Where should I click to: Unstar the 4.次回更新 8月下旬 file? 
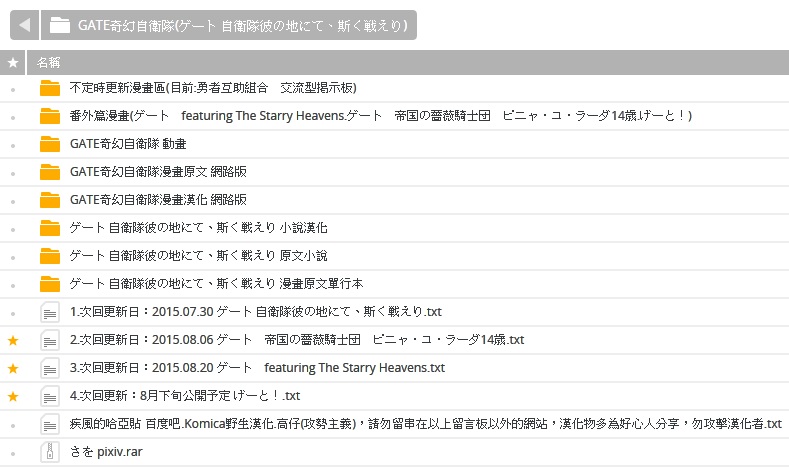pos(13,397)
